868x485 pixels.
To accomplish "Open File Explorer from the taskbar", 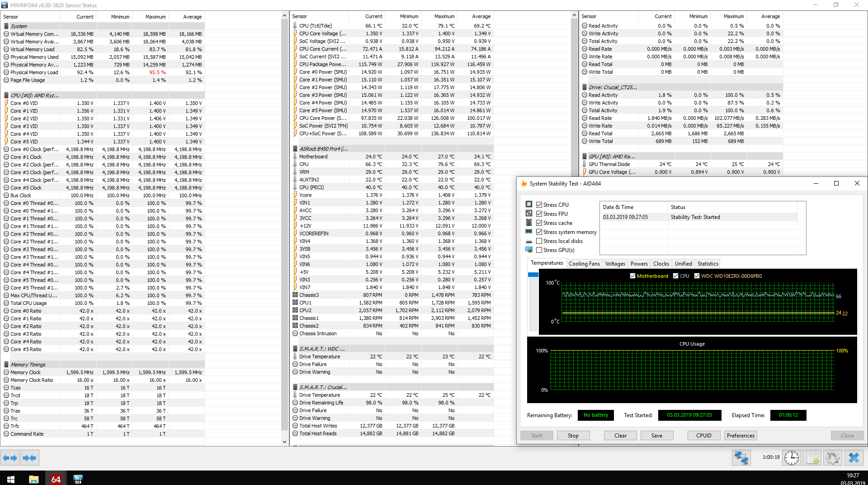I will (33, 479).
